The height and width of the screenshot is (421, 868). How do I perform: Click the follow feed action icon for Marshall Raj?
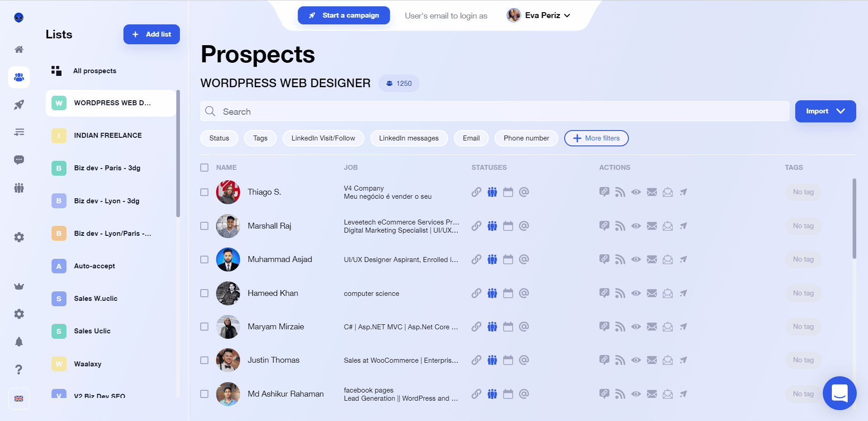(620, 226)
